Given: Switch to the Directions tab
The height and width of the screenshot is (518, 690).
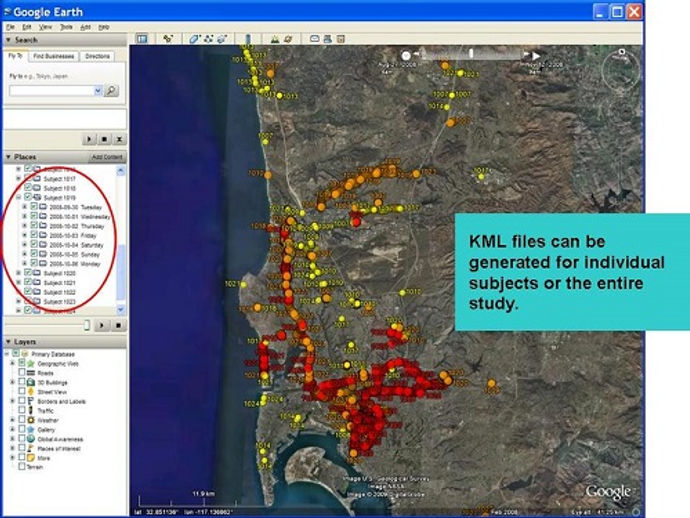Looking at the screenshot, I should tap(97, 56).
